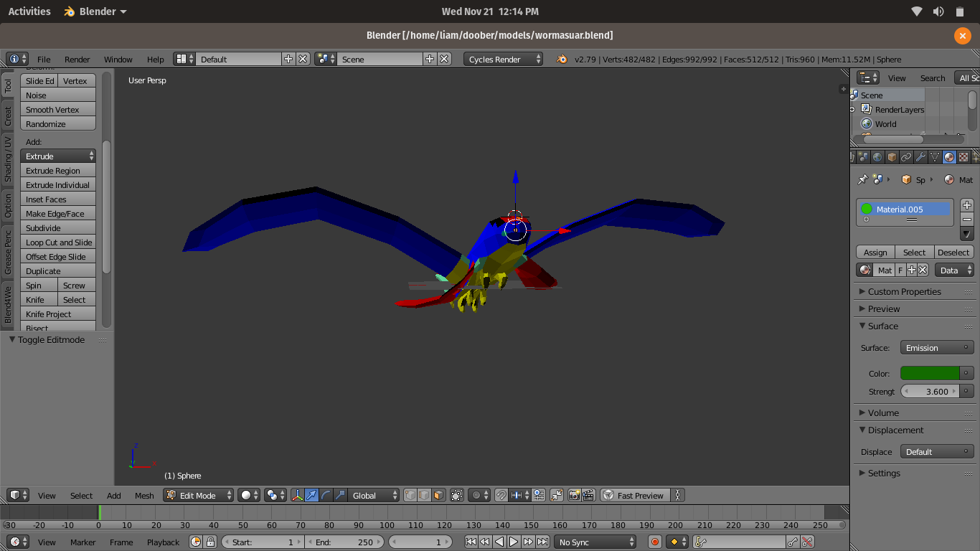Toggle the timeline lock time button
980x551 pixels.
tap(212, 542)
